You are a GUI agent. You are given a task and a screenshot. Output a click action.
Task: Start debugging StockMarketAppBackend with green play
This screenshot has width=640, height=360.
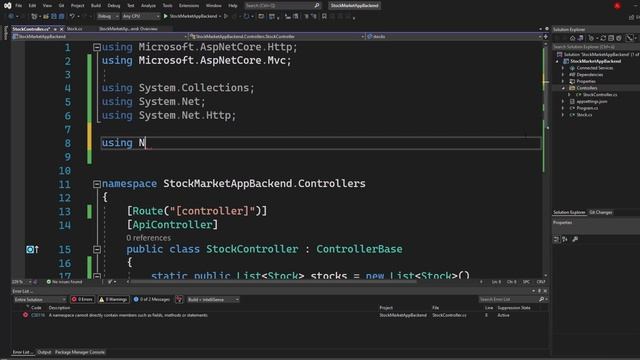(x=190, y=16)
